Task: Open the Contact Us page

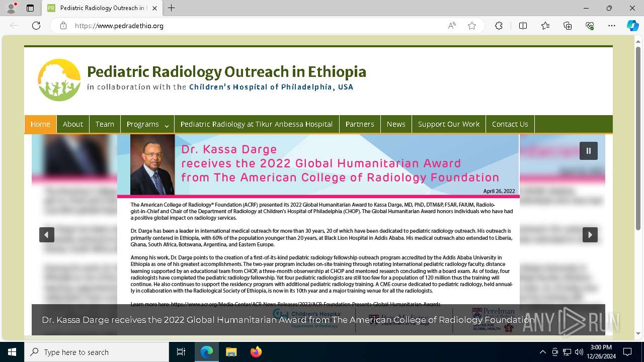Action: pos(510,124)
